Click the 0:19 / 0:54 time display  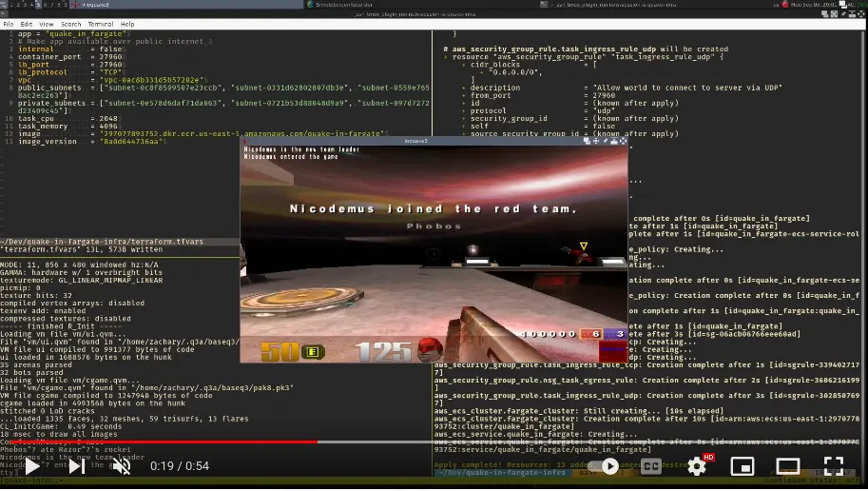click(181, 466)
